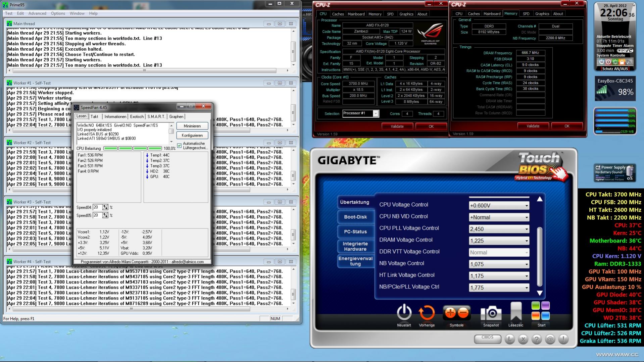This screenshot has width=644, height=362.
Task: Open the Advanced menu in Prime95
Action: (37, 13)
